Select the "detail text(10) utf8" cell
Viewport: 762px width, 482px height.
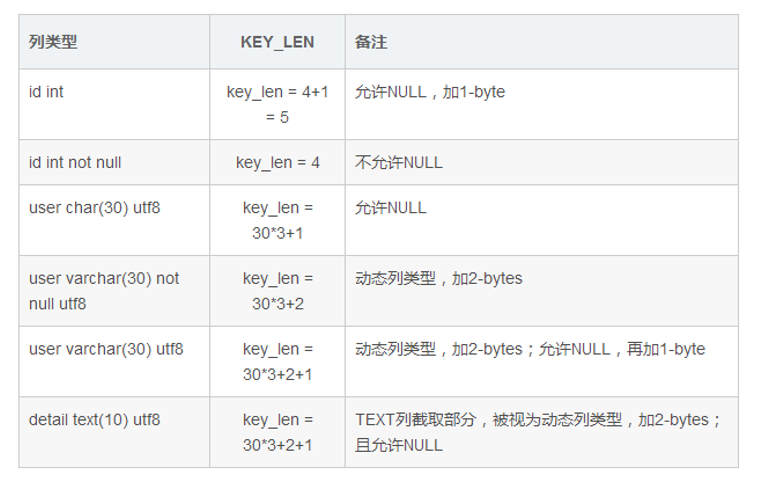(95, 420)
